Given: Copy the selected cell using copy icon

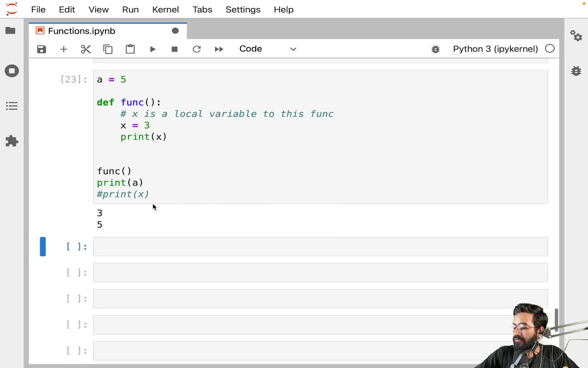Looking at the screenshot, I should click(x=108, y=49).
